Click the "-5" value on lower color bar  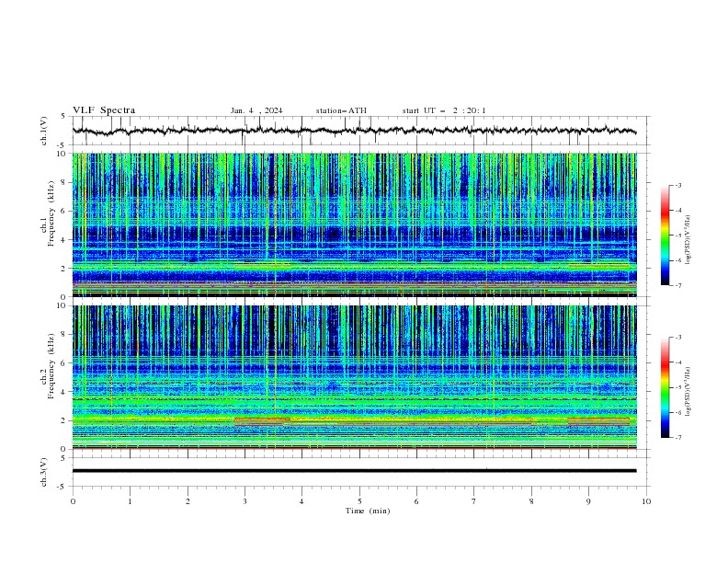[677, 387]
